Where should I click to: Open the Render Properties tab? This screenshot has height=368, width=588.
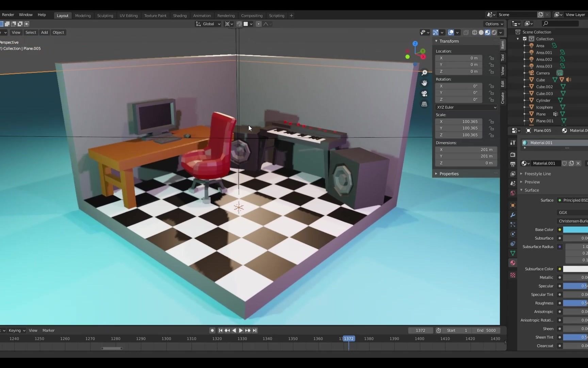pyautogui.click(x=513, y=155)
